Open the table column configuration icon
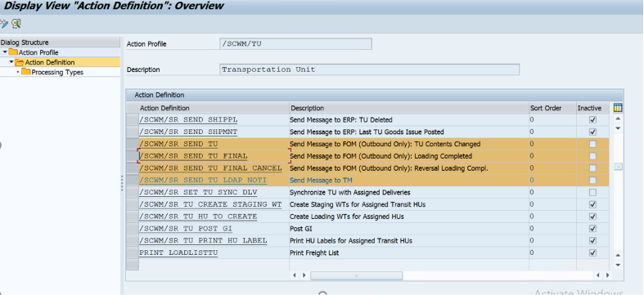 click(x=618, y=108)
